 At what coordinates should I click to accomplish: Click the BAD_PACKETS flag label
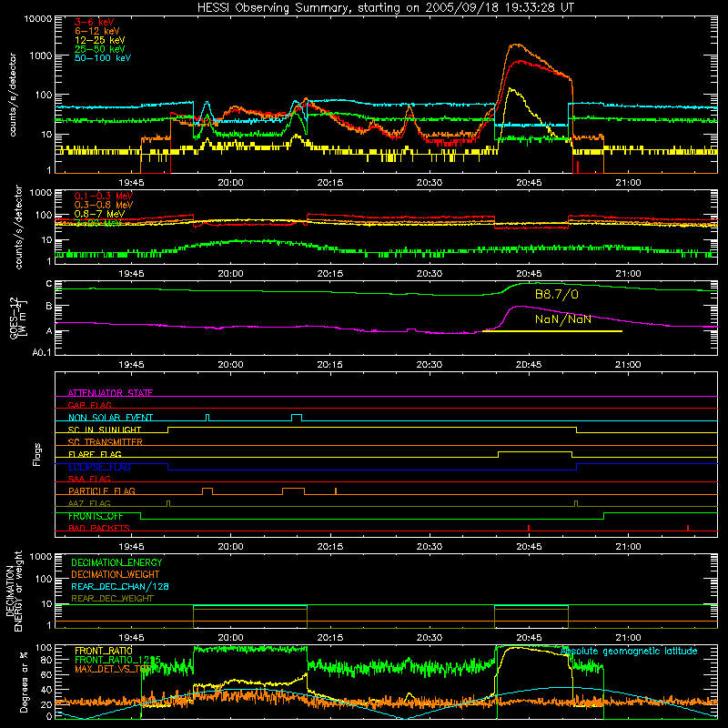pos(99,528)
